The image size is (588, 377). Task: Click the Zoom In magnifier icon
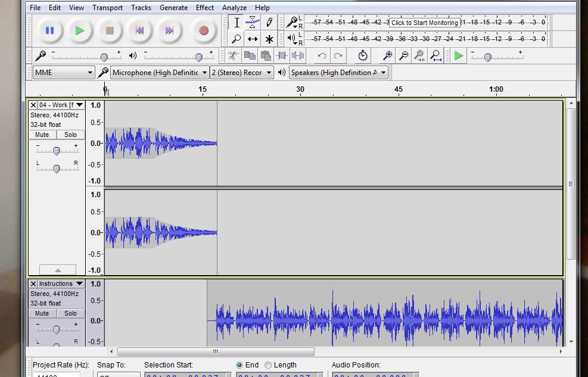pyautogui.click(x=387, y=56)
